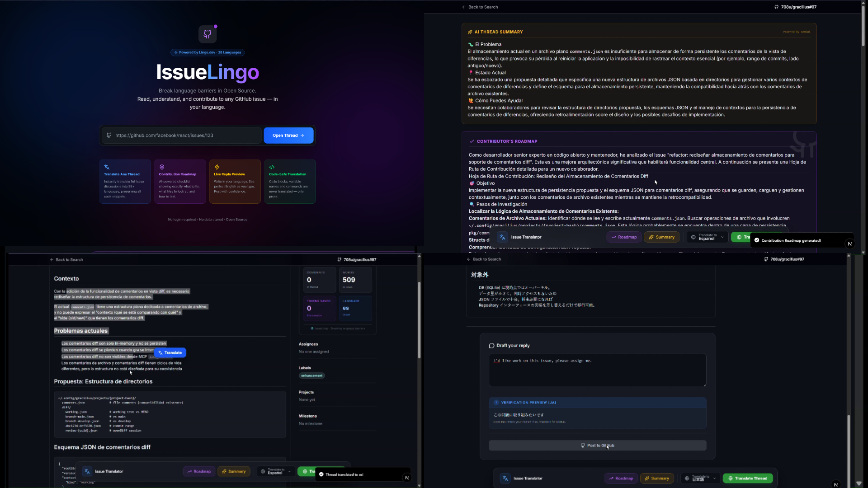Image resolution: width=868 pixels, height=488 pixels.
Task: Open the 日本語 Translate to dropdown
Action: (x=700, y=478)
